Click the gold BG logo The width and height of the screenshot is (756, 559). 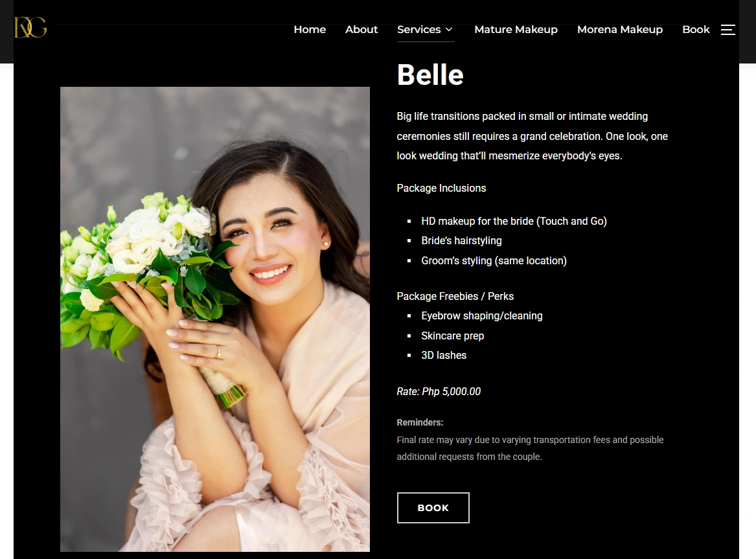click(x=30, y=27)
